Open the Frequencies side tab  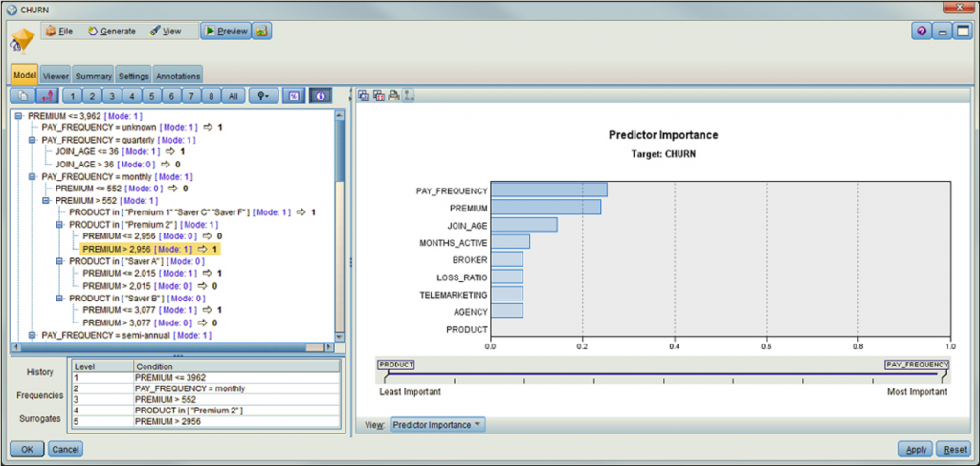(x=40, y=395)
